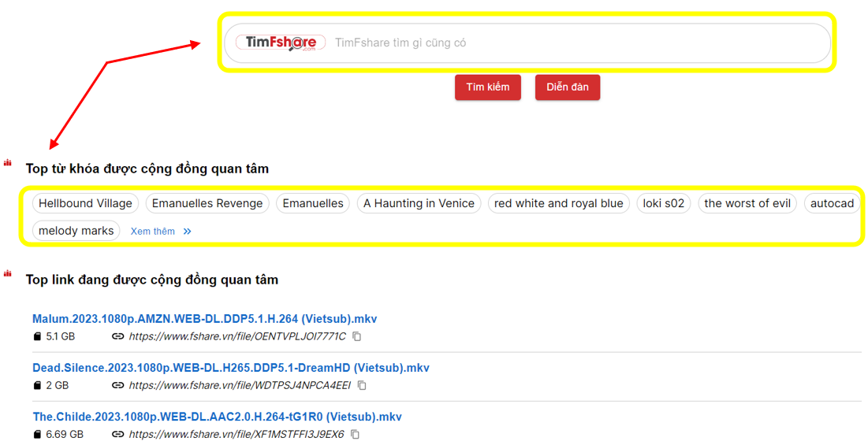Click the 6.69 GB size text

[65, 435]
